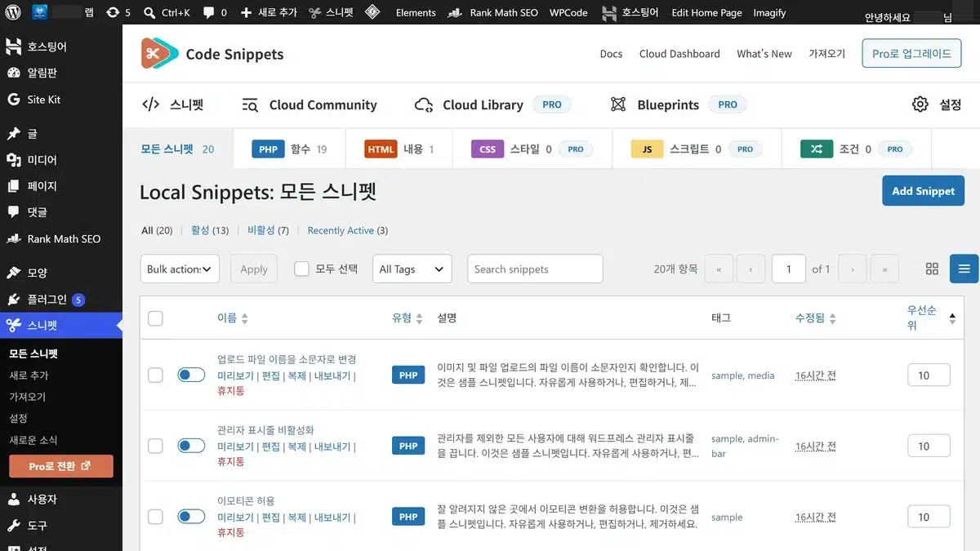
Task: Check the table header select-all checkbox
Action: [x=155, y=318]
